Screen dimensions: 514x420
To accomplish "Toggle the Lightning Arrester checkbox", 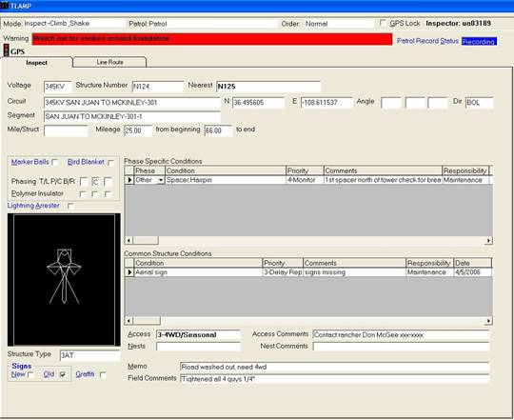I will coord(70,206).
